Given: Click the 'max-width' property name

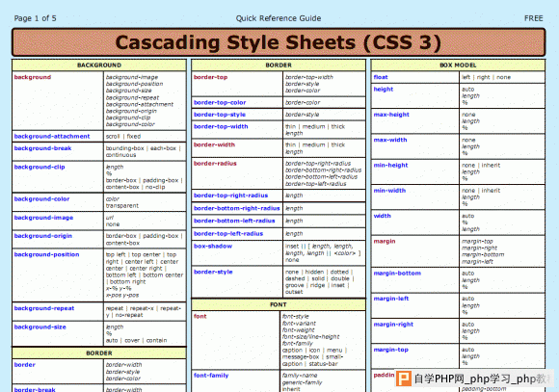Looking at the screenshot, I should (390, 140).
